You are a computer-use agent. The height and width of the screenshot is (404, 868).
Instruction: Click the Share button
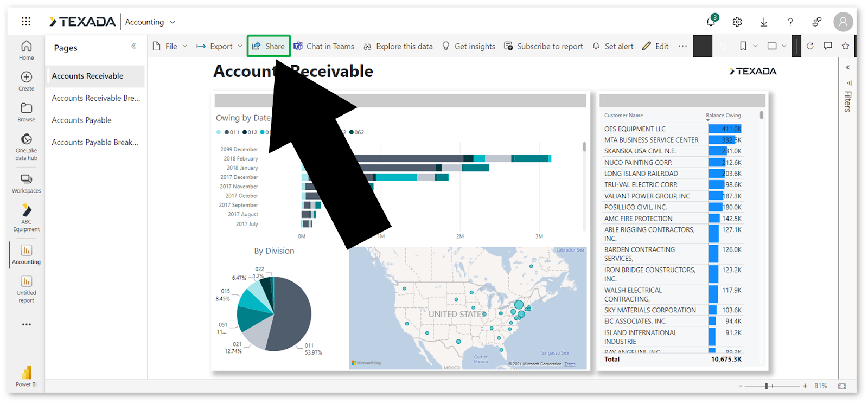[x=269, y=46]
